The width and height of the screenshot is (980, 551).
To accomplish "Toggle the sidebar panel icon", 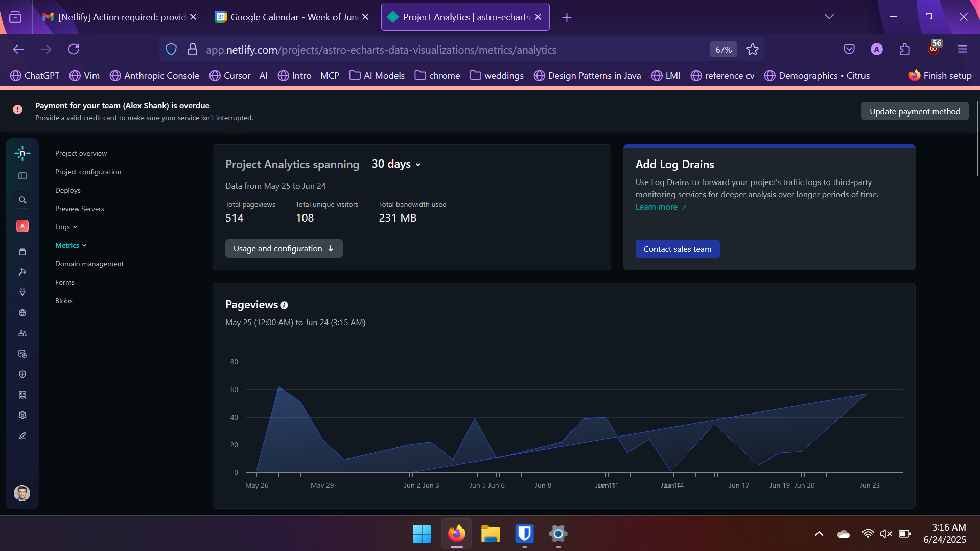I will [22, 176].
